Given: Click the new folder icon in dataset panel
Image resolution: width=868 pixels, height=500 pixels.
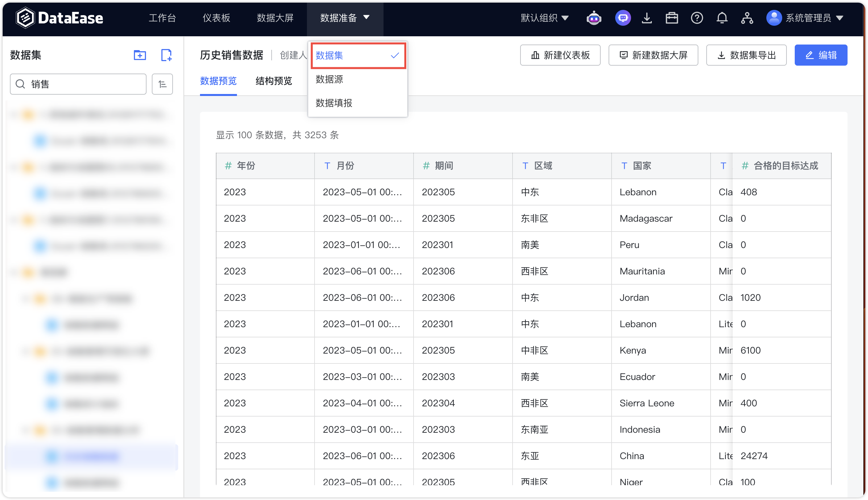Looking at the screenshot, I should pyautogui.click(x=140, y=55).
